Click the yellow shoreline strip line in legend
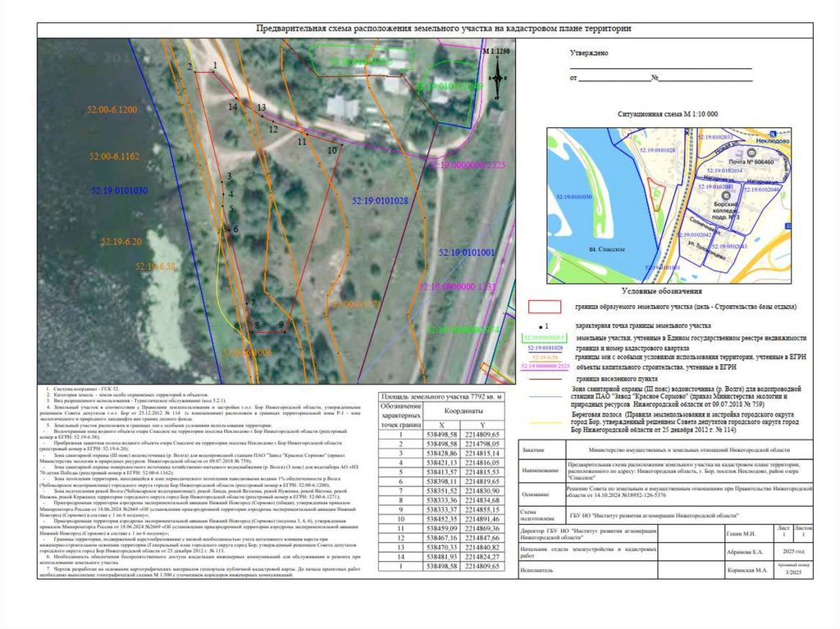Image resolution: width=840 pixels, height=629 pixels. pyautogui.click(x=545, y=422)
